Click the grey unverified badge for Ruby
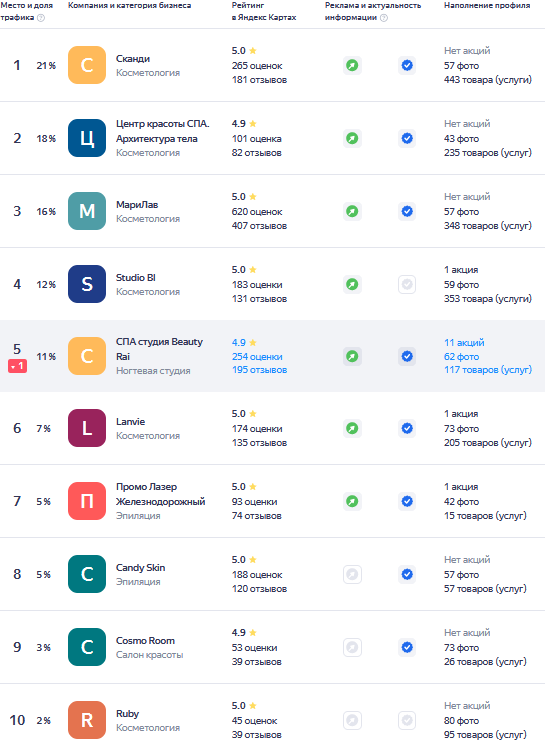This screenshot has width=545, height=750. [407, 720]
